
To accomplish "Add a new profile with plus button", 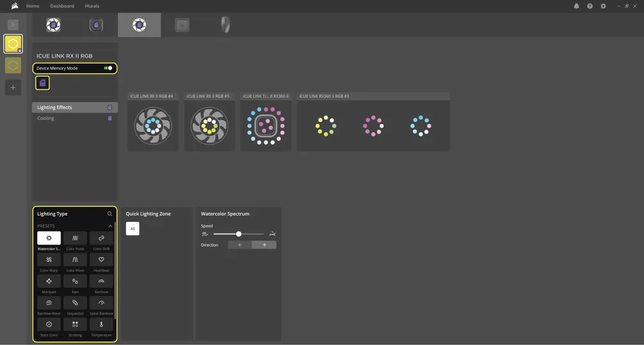I will click(13, 88).
